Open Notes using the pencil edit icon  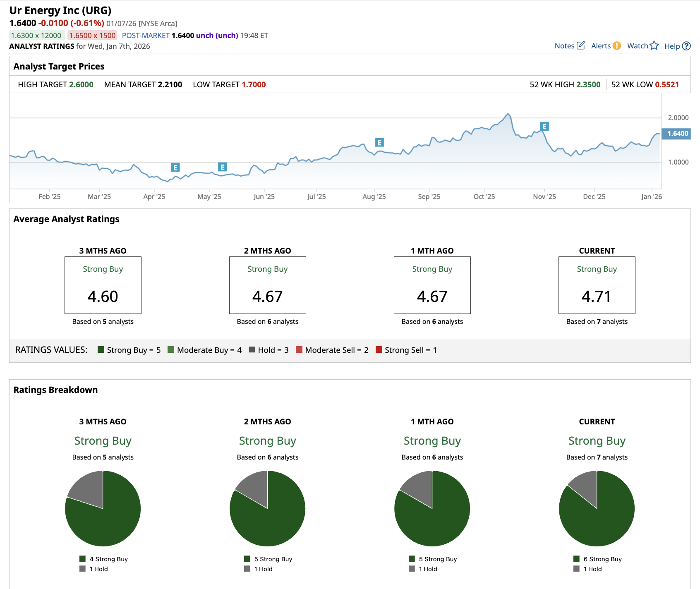(x=581, y=45)
